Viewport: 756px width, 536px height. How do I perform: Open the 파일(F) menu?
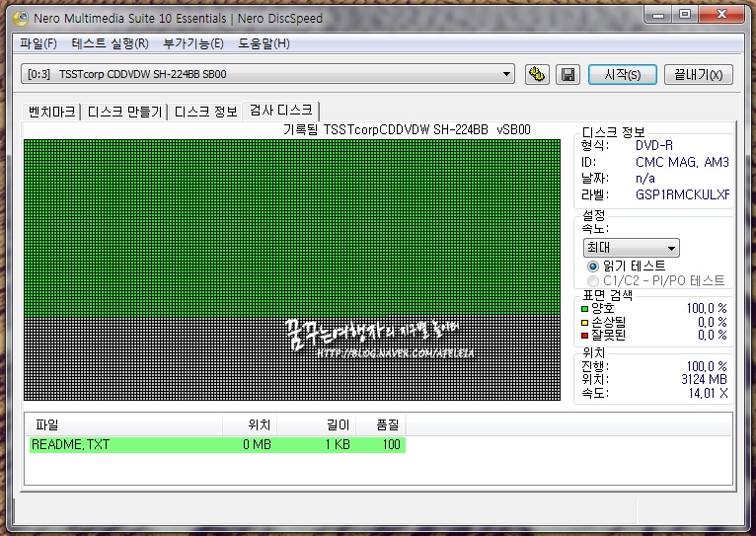pyautogui.click(x=38, y=43)
